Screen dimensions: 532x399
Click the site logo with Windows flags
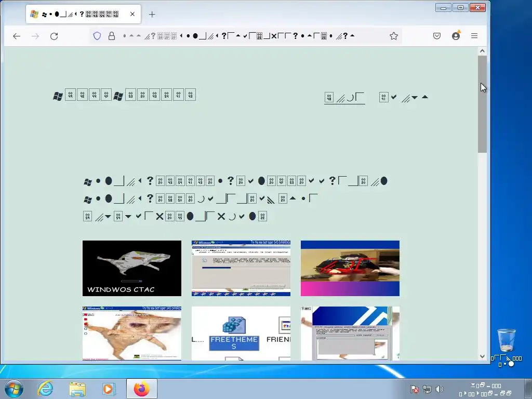click(125, 95)
